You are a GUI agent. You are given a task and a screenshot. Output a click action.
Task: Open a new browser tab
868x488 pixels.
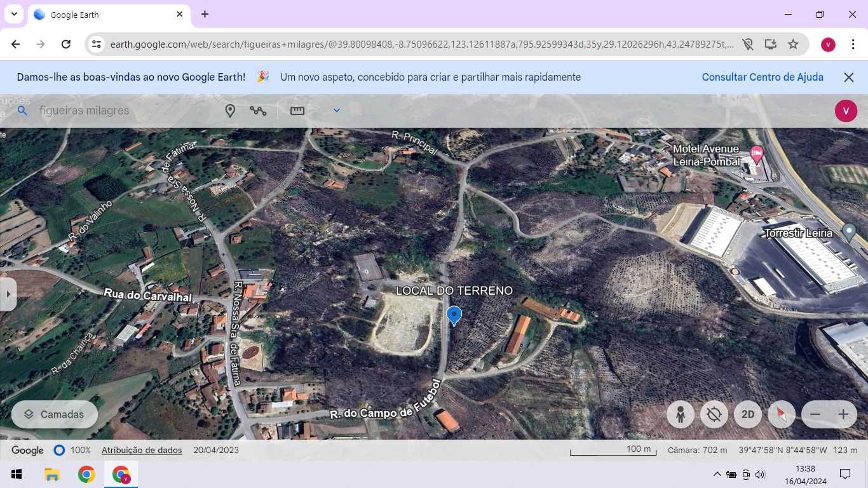point(205,14)
